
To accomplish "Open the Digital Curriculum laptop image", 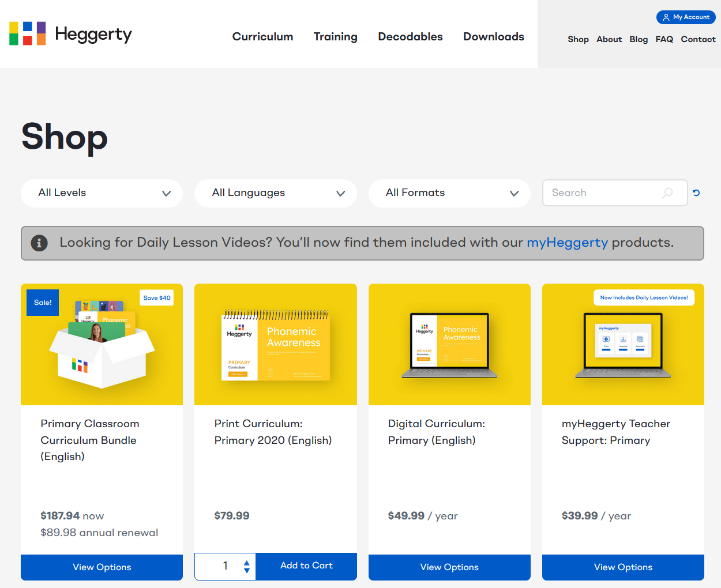I will click(x=449, y=344).
